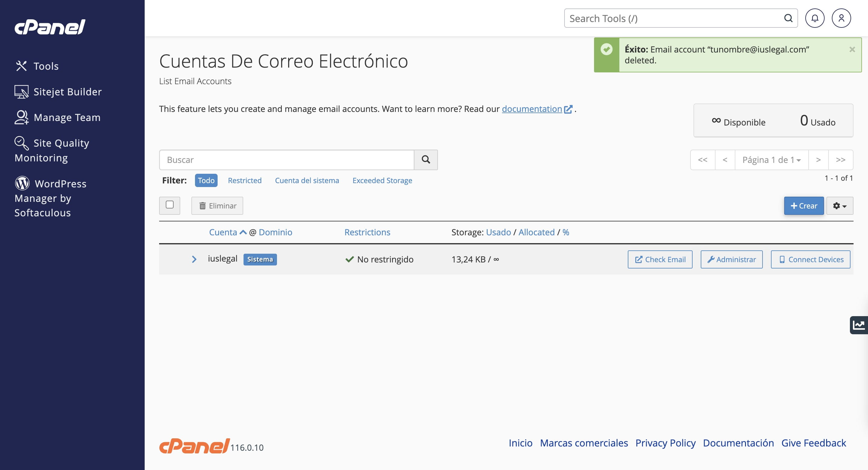
Task: Select the Cuenta del sistema filter
Action: 307,180
